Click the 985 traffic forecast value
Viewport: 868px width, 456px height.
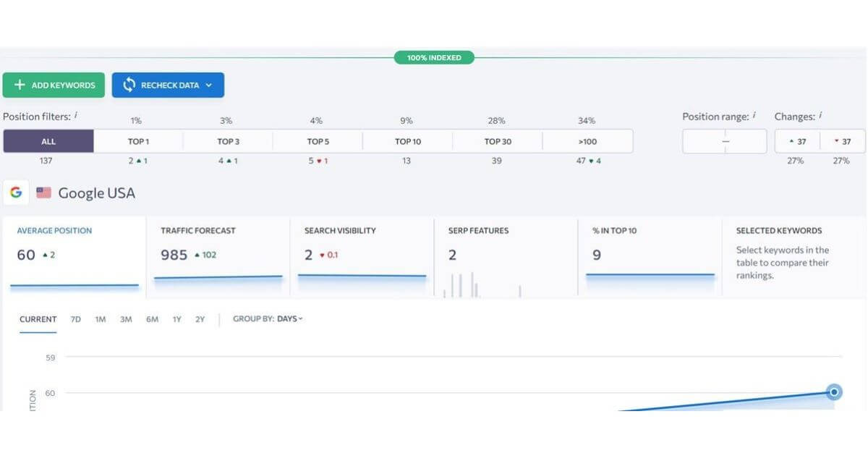pyautogui.click(x=174, y=255)
